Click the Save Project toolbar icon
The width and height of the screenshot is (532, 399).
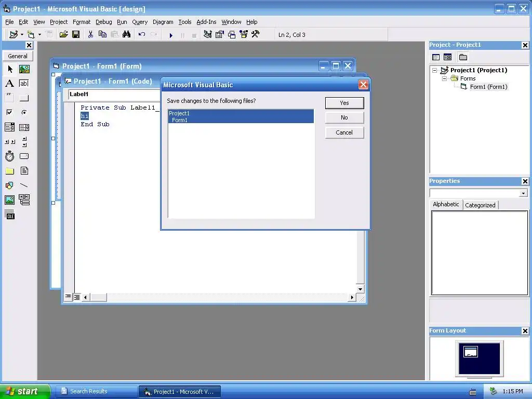[x=76, y=34]
